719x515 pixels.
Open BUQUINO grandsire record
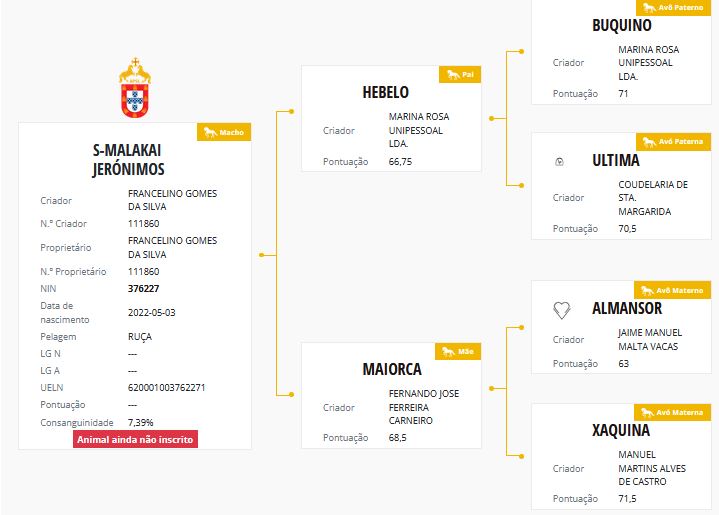[x=622, y=25]
